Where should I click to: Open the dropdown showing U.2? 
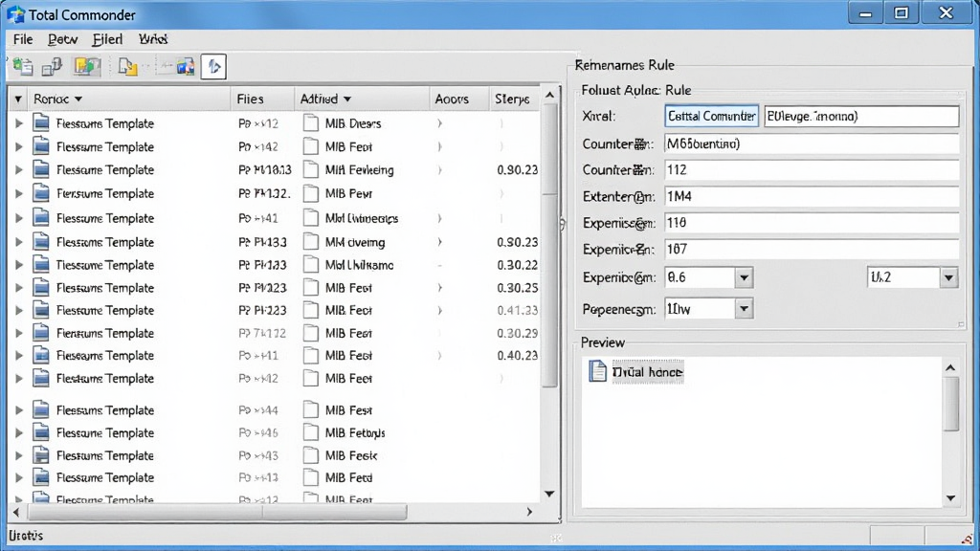click(948, 277)
